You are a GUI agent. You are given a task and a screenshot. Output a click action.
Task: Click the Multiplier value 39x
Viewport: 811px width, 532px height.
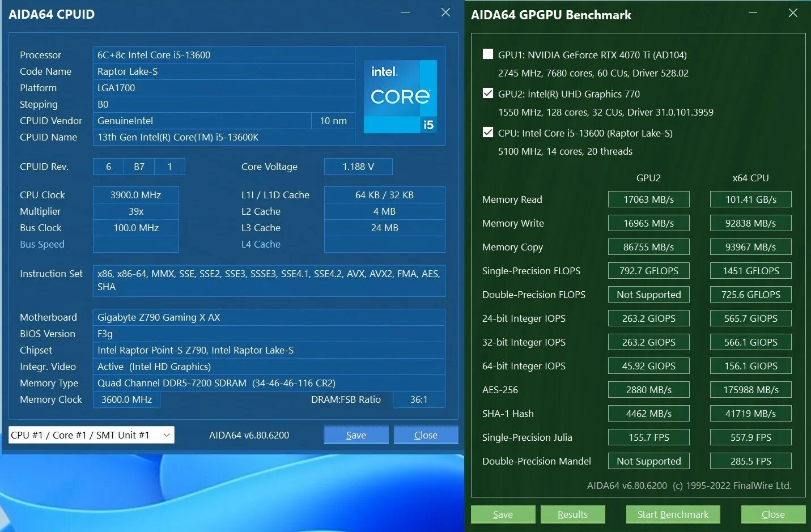pyautogui.click(x=136, y=211)
